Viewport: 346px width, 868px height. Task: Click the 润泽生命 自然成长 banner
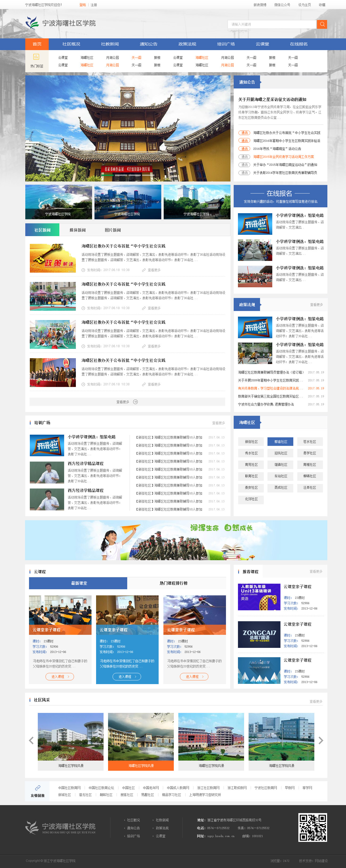pos(176,540)
